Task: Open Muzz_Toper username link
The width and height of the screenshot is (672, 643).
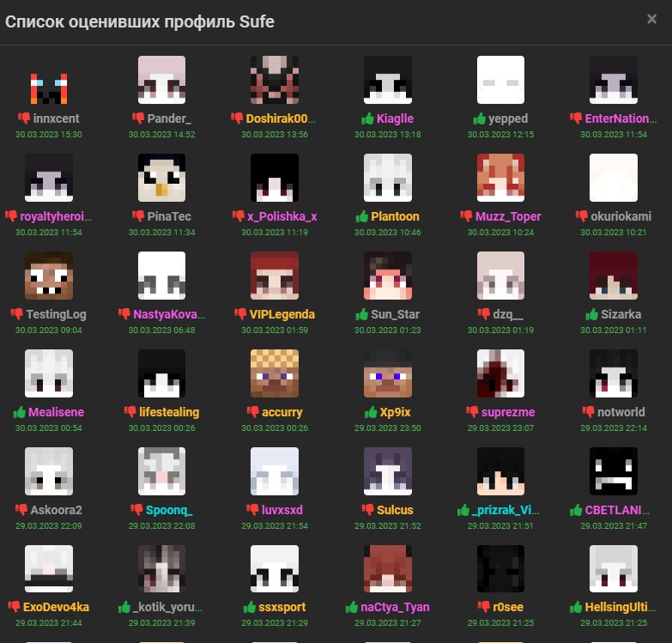Action: 507,216
